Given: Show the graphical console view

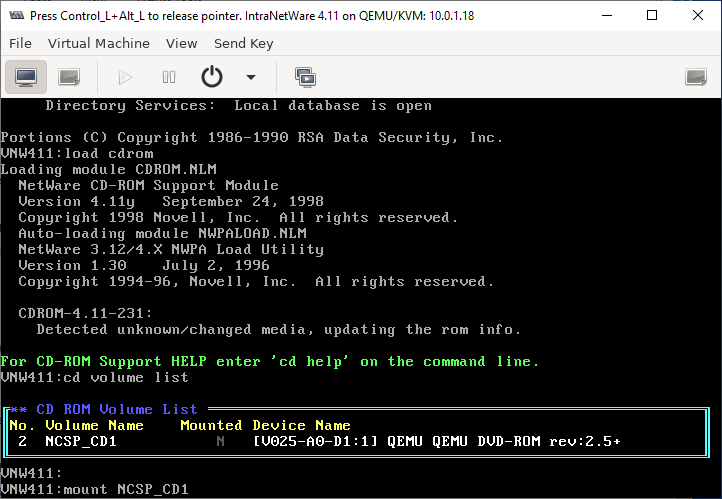Looking at the screenshot, I should [26, 77].
